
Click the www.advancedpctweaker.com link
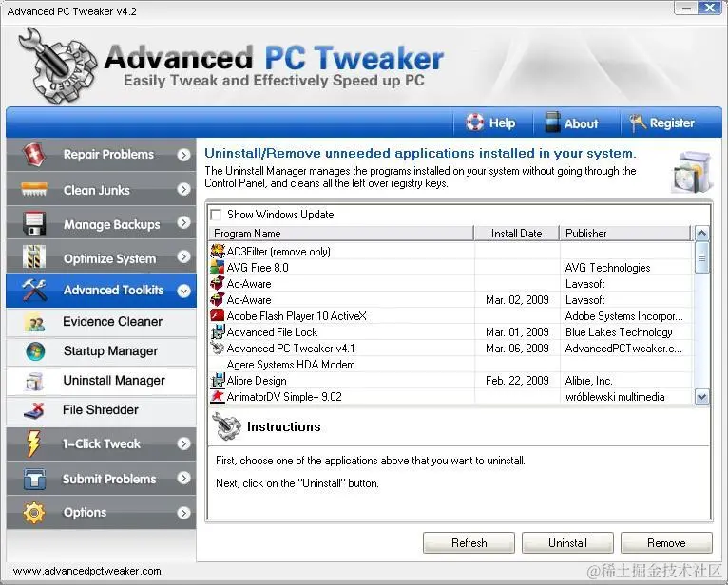pyautogui.click(x=87, y=571)
